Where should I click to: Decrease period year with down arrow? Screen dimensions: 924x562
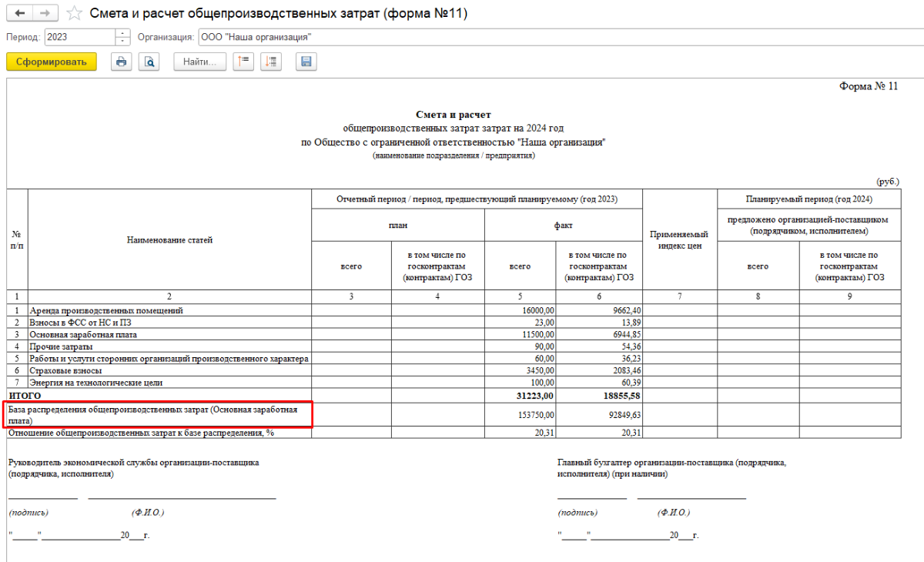pos(122,41)
